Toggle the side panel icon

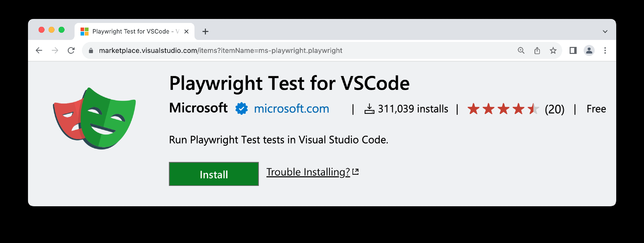(x=573, y=51)
